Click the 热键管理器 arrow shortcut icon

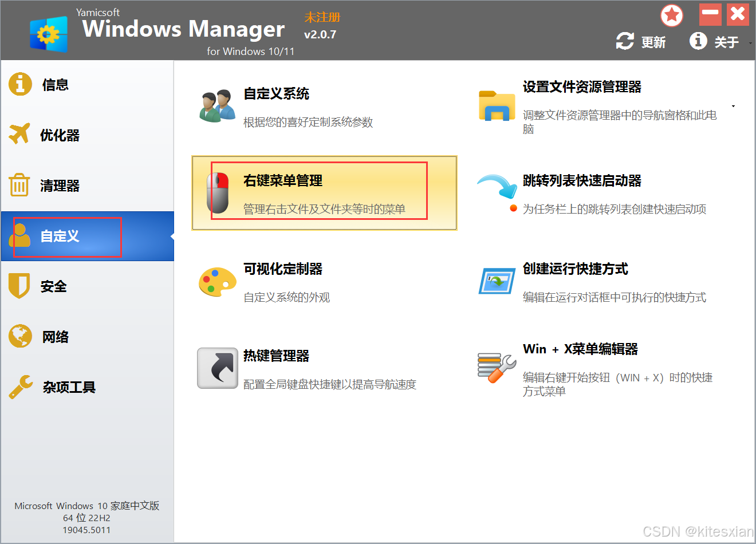click(218, 368)
